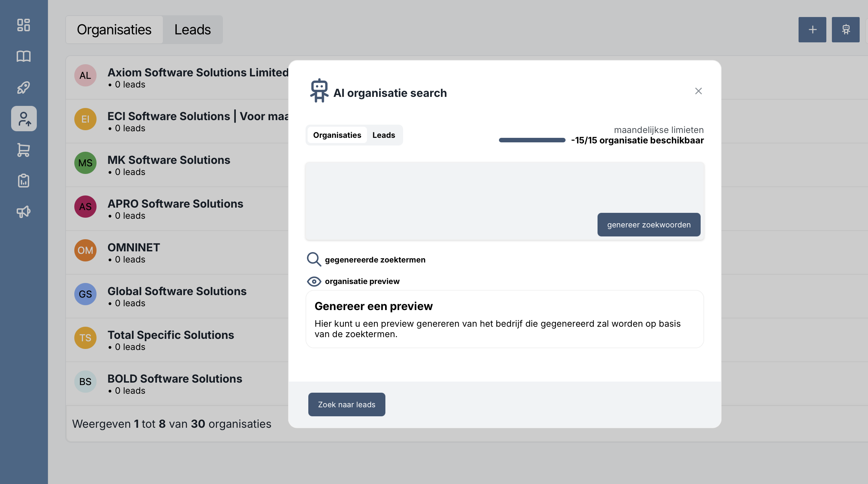Image resolution: width=868 pixels, height=484 pixels.
Task: Toggle the organisatie preview eye icon
Action: click(314, 281)
